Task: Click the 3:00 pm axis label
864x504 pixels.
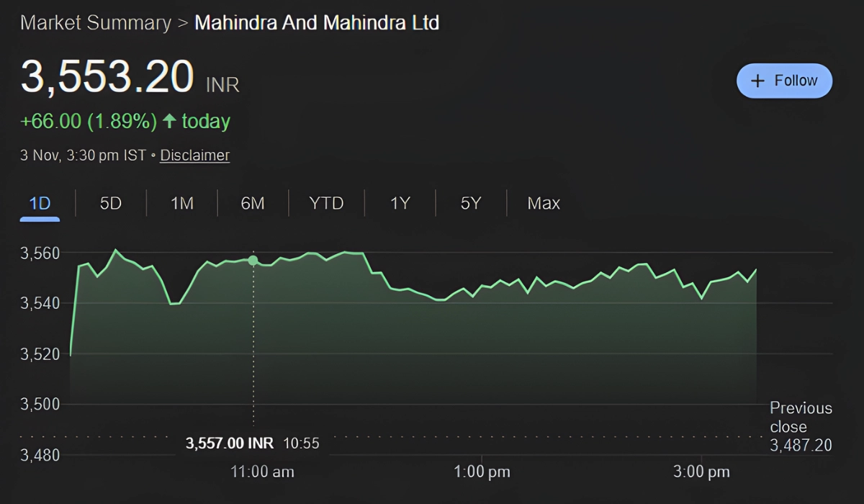Action: [x=701, y=472]
